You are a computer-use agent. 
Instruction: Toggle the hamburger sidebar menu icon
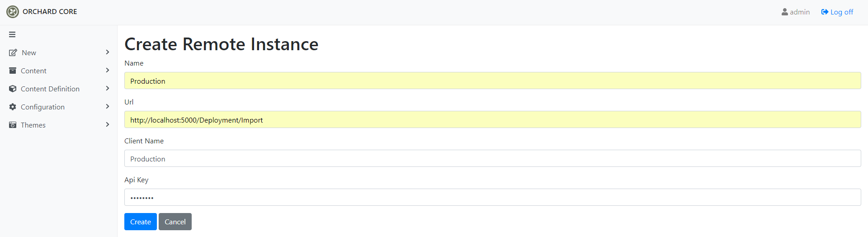(12, 34)
